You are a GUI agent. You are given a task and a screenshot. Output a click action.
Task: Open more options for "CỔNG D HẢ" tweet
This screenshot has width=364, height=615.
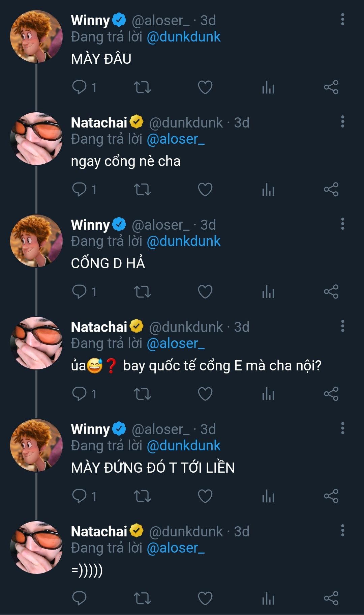coord(342,224)
